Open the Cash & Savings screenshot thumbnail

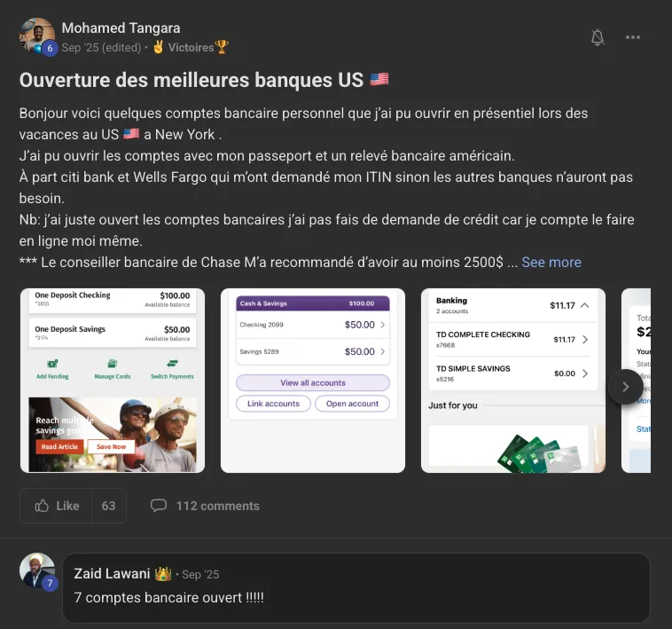(x=313, y=381)
